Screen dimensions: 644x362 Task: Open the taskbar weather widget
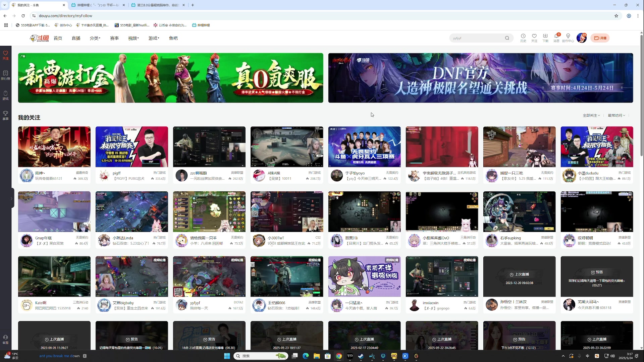coord(11,356)
